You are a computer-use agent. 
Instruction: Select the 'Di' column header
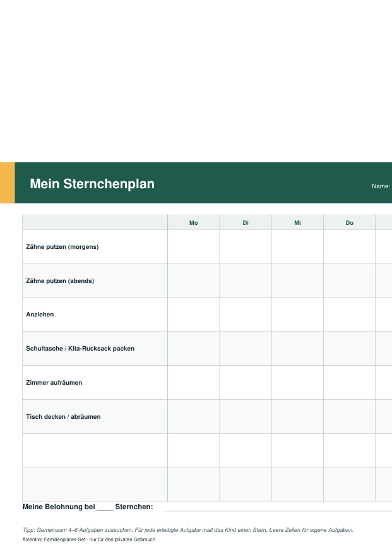click(246, 222)
